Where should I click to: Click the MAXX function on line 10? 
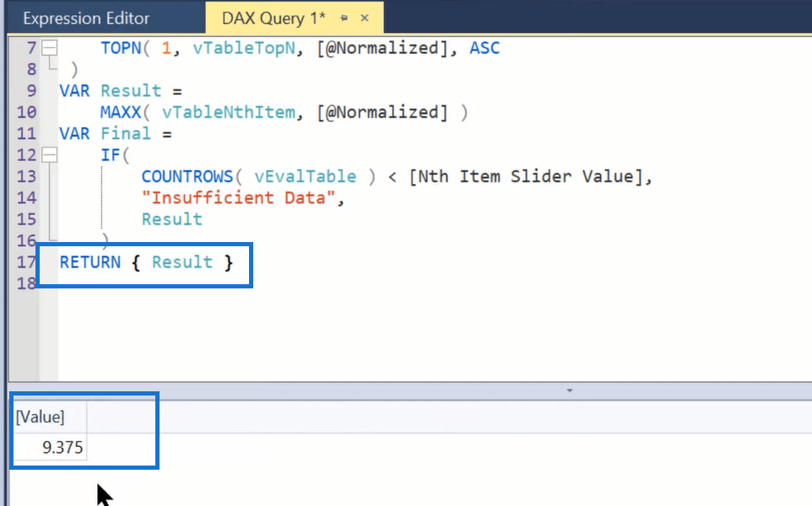point(121,112)
